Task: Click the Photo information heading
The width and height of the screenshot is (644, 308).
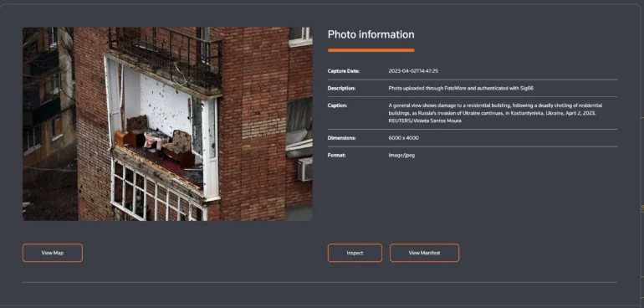Action: pyautogui.click(x=371, y=34)
